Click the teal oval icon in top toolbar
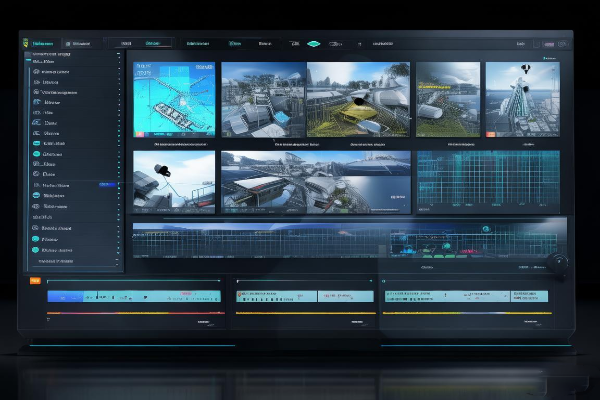Viewport: 600px width, 400px height. [314, 44]
